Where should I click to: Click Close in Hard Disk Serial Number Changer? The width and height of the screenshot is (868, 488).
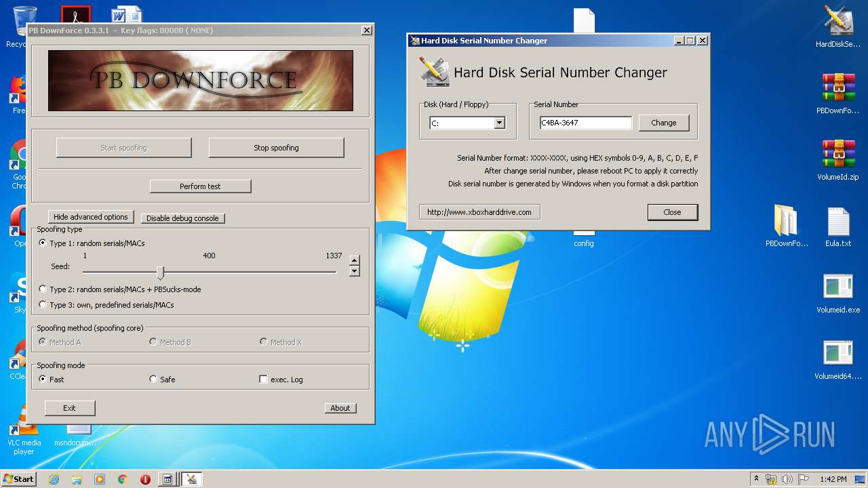tap(672, 212)
